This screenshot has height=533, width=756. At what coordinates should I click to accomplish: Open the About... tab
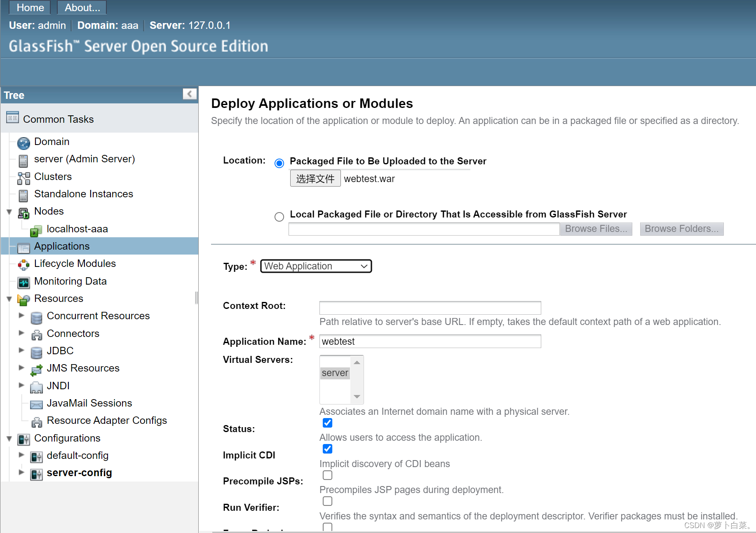82,7
